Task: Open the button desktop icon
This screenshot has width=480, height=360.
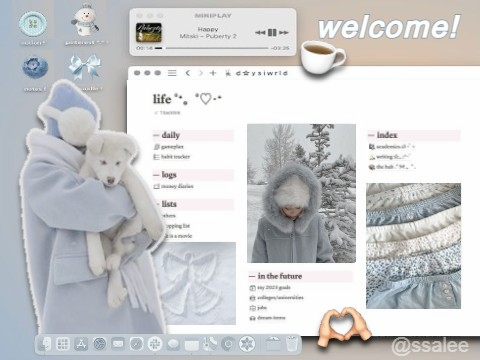Action: (33, 24)
